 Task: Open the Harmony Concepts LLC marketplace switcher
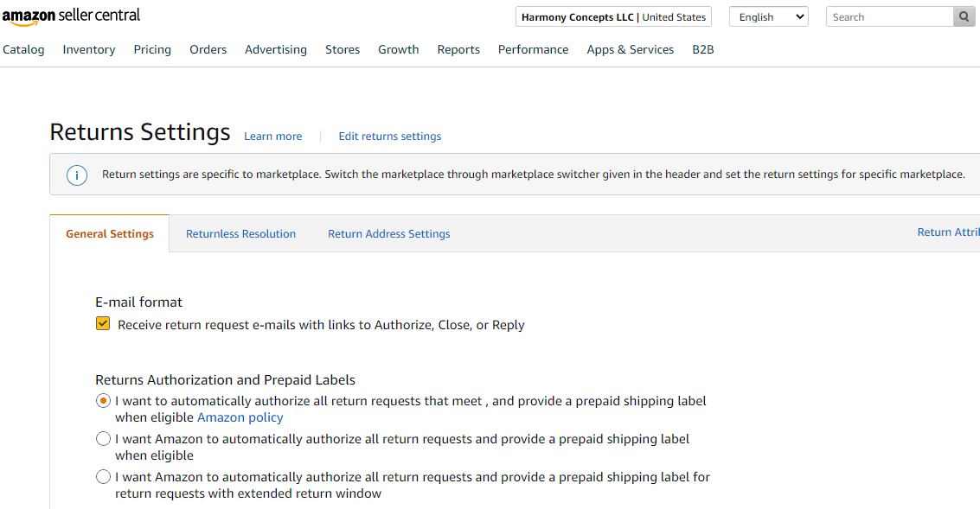pyautogui.click(x=613, y=16)
